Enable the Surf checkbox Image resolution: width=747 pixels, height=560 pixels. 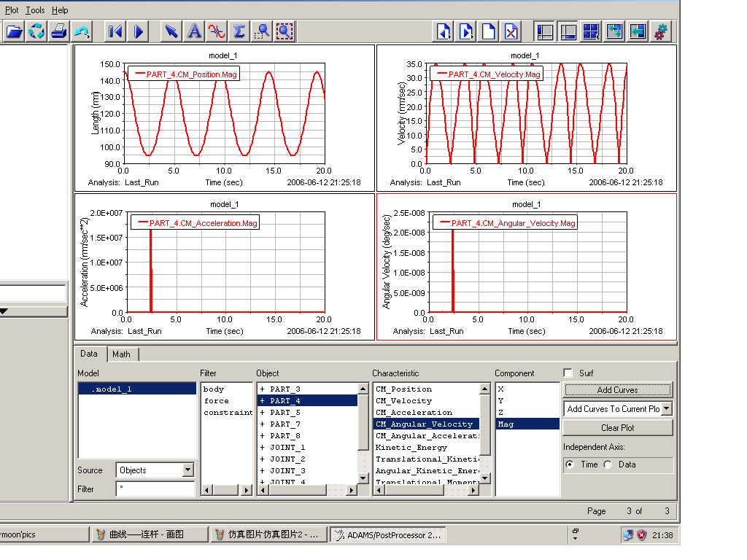click(x=568, y=373)
